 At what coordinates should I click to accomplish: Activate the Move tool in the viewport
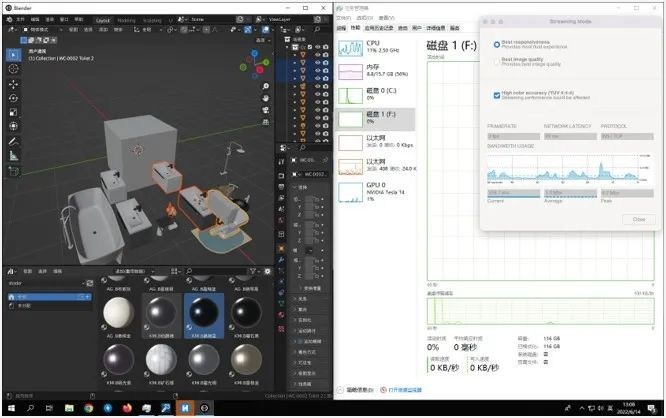[x=13, y=84]
